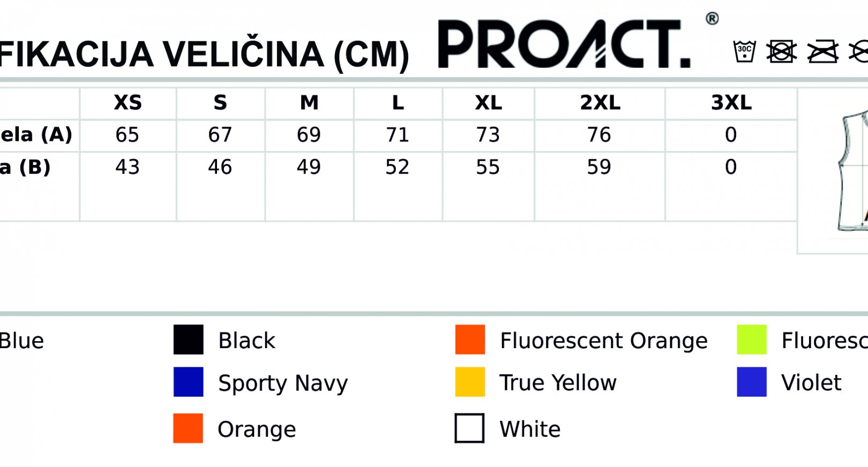
Task: Select the Sporty Navy color swatch
Action: (x=189, y=382)
